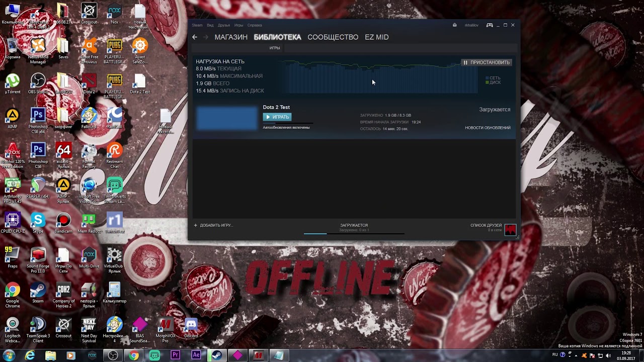Open the Avast SafeZone browser shortcut
Viewport: 644px width, 362px height.
point(140,51)
